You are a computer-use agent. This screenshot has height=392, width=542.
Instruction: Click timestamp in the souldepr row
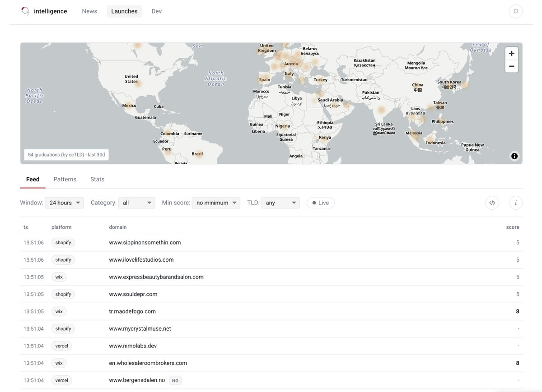click(x=34, y=294)
